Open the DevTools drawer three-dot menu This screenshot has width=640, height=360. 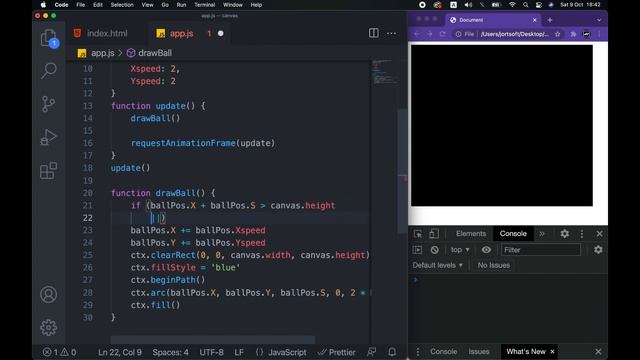coord(418,352)
